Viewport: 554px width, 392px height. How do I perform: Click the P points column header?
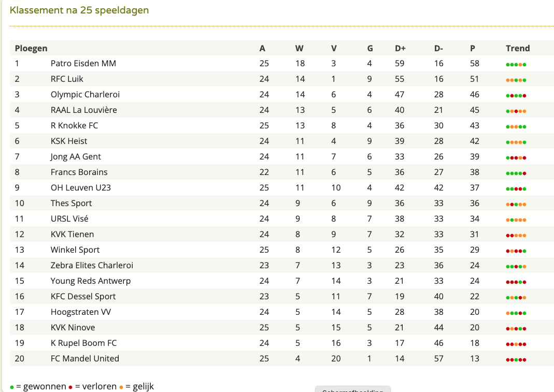[473, 48]
